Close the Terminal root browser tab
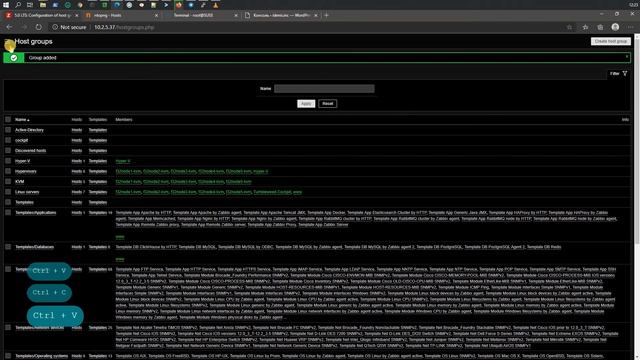640x360 pixels. 236,15
